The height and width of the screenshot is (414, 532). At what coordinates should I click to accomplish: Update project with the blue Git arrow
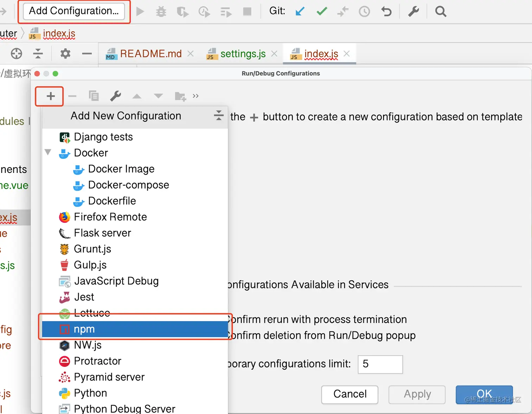(300, 12)
